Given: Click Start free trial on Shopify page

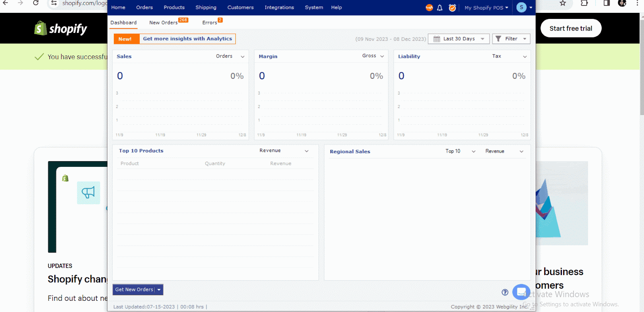Looking at the screenshot, I should pyautogui.click(x=571, y=28).
